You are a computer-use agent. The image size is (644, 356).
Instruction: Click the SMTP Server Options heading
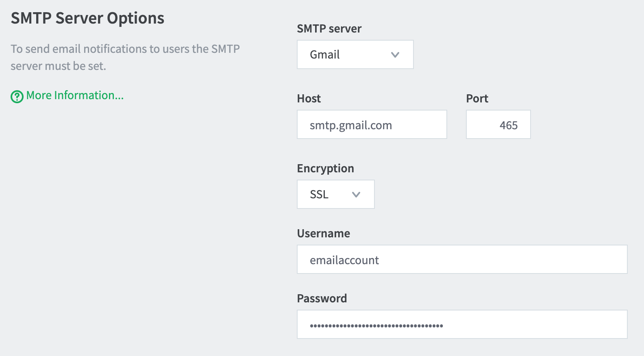pyautogui.click(x=87, y=19)
